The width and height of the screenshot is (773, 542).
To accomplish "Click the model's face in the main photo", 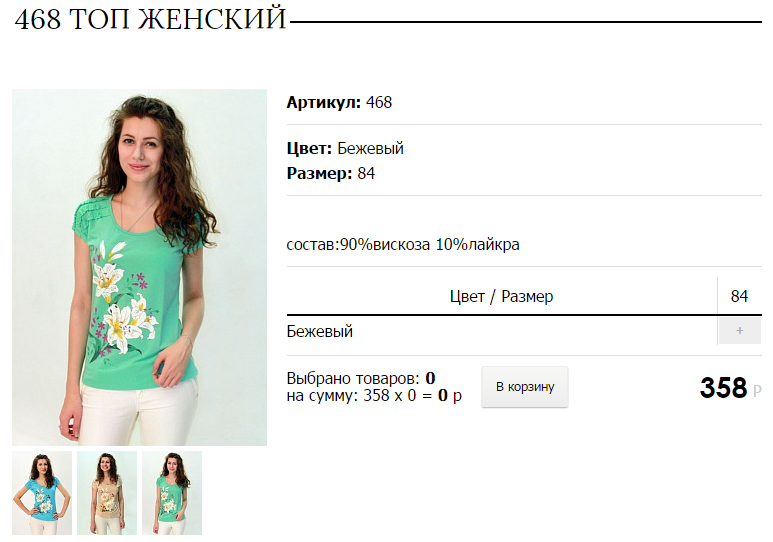I will [140, 145].
